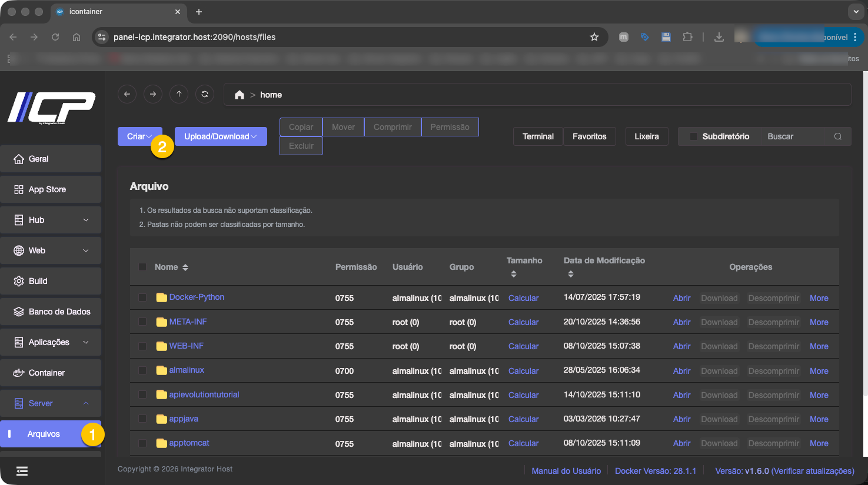The height and width of the screenshot is (485, 868).
Task: Expand the Hub sidebar menu
Action: [51, 220]
